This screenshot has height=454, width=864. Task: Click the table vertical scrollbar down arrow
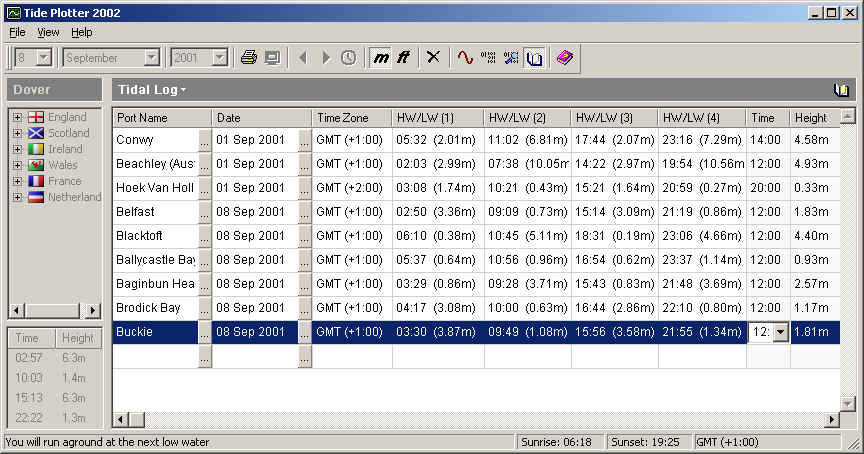pos(847,404)
